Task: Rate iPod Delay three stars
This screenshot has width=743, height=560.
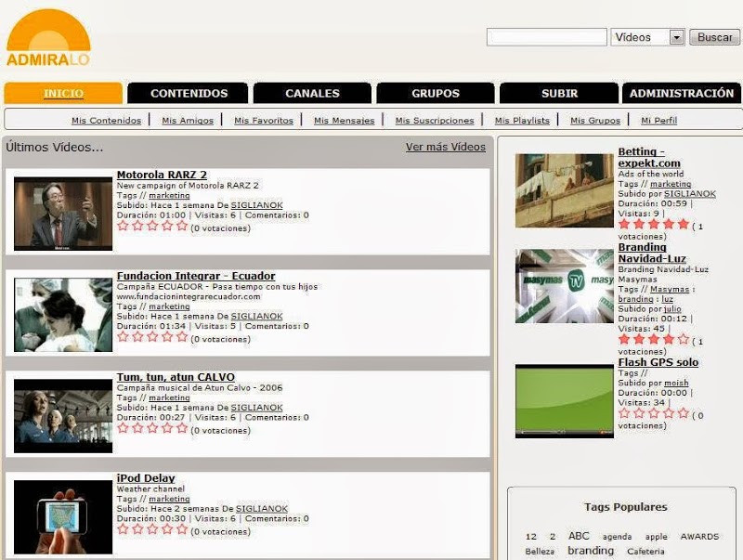Action: (x=152, y=529)
